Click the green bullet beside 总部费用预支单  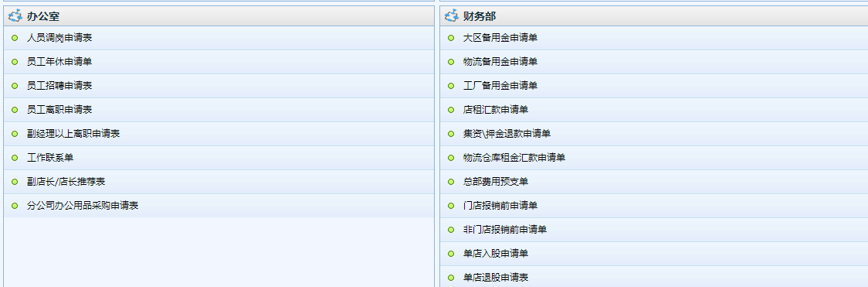451,182
